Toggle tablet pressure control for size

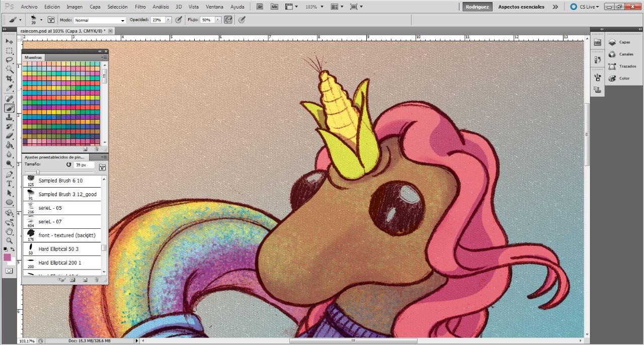(x=242, y=20)
